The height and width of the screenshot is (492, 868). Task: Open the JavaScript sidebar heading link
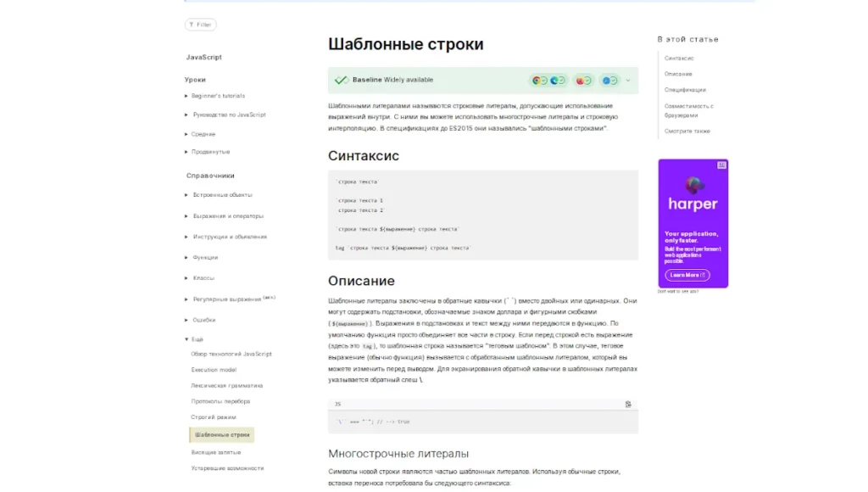[x=203, y=57]
